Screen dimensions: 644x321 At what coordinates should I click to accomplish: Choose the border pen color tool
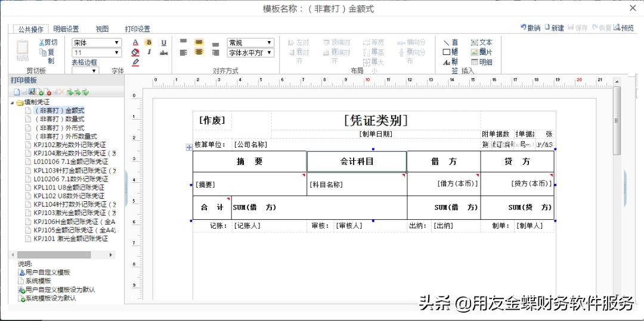coord(135,63)
